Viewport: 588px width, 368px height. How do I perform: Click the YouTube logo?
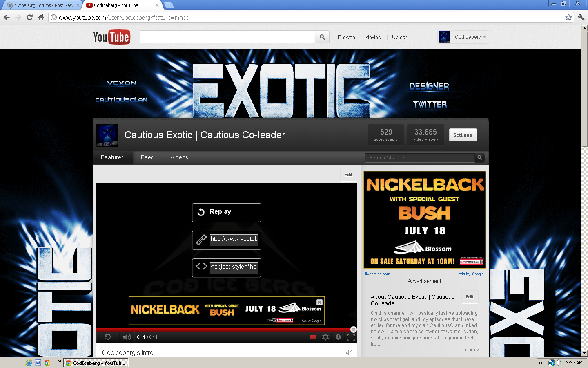[x=111, y=37]
